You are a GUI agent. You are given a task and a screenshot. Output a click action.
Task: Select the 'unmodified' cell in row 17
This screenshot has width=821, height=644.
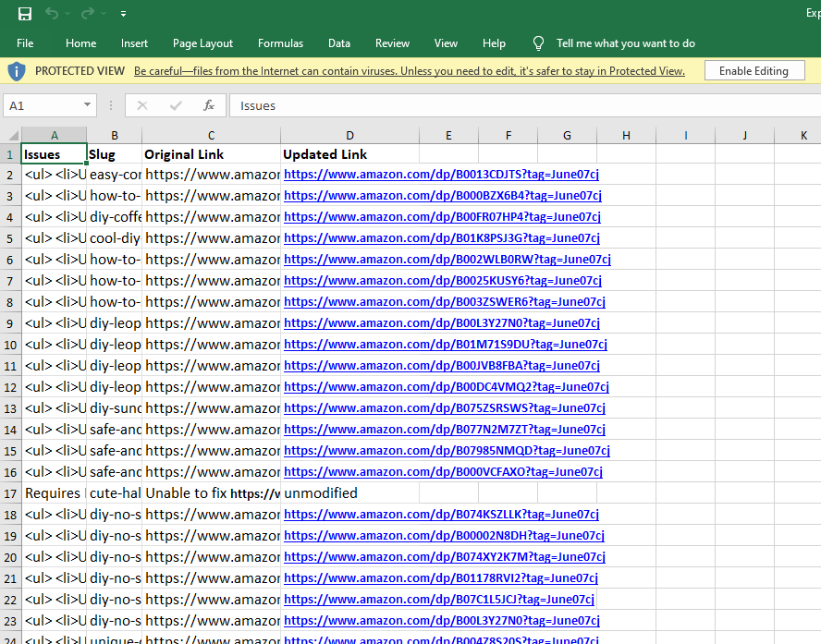click(x=349, y=493)
